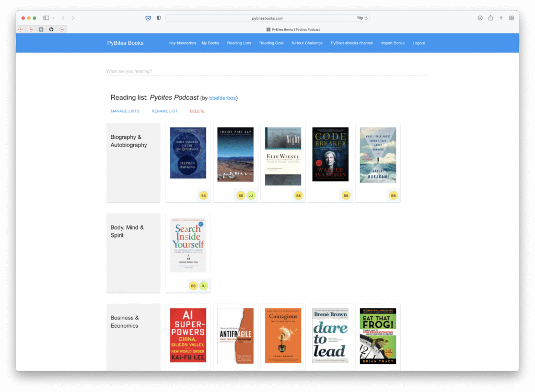Click the translate icon in address bar
The width and height of the screenshot is (535, 392).
click(x=359, y=18)
